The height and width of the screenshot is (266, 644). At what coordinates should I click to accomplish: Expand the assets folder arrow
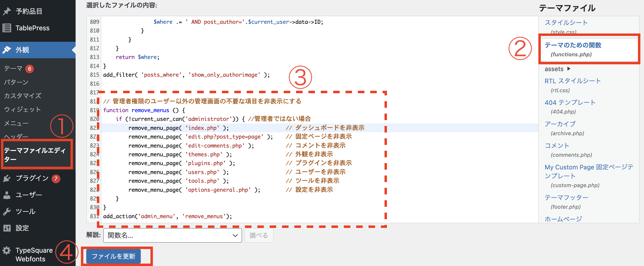click(569, 69)
